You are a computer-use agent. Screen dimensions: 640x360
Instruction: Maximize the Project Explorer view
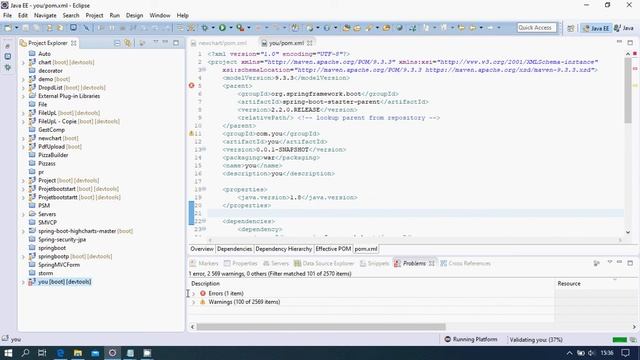click(x=176, y=42)
